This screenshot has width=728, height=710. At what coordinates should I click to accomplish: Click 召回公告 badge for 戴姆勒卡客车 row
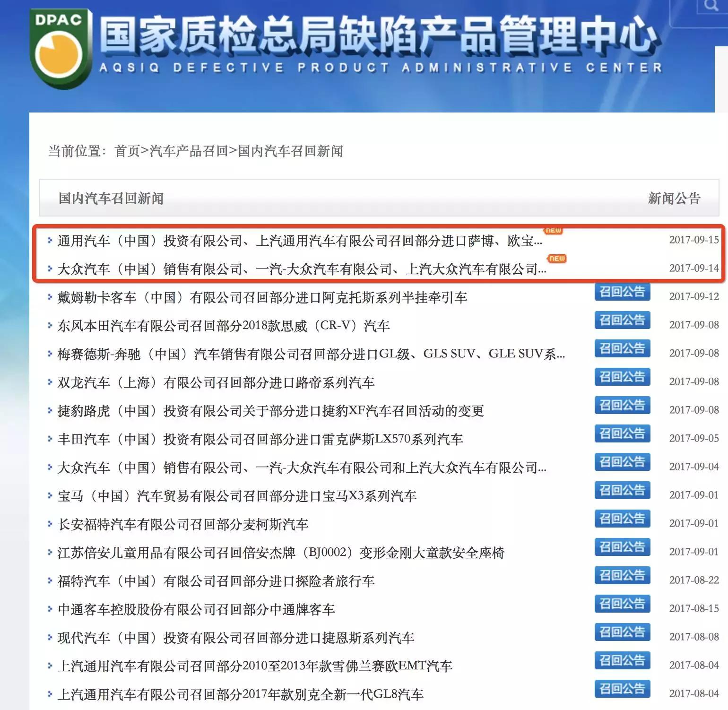[x=622, y=292]
